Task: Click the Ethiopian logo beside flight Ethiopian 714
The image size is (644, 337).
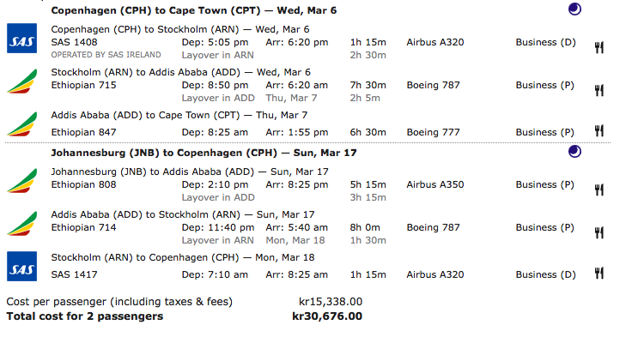Action: (x=21, y=224)
